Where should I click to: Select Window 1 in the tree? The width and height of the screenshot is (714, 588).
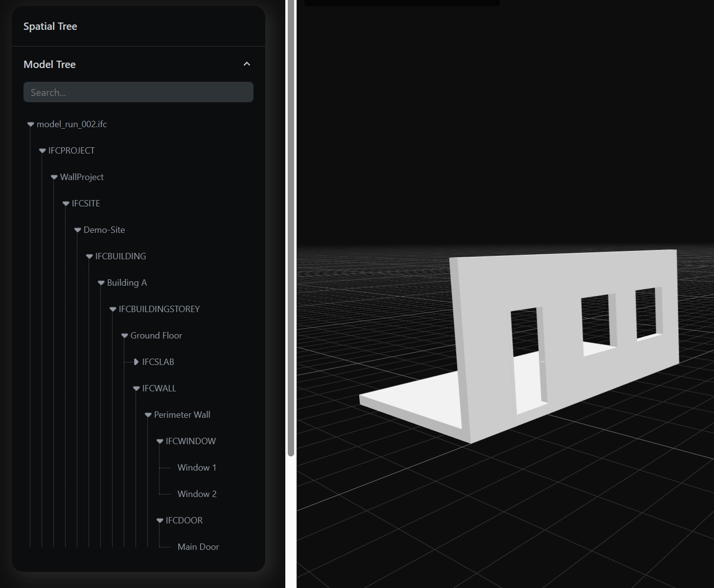click(x=197, y=468)
